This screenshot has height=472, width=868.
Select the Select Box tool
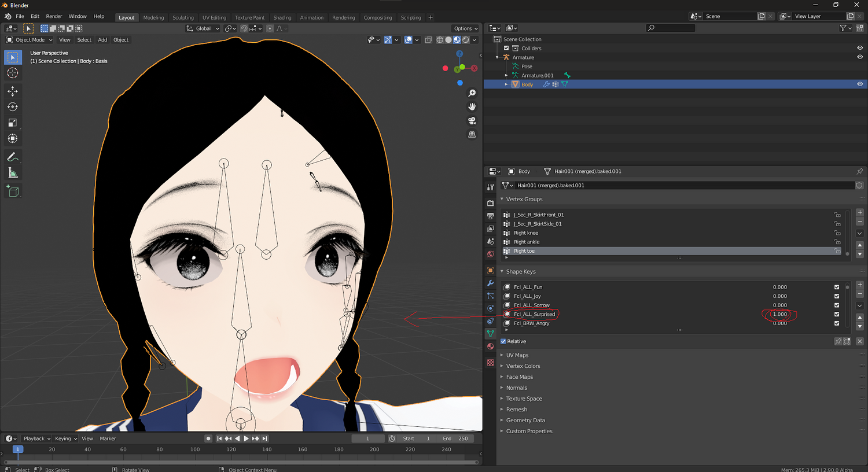pos(13,57)
